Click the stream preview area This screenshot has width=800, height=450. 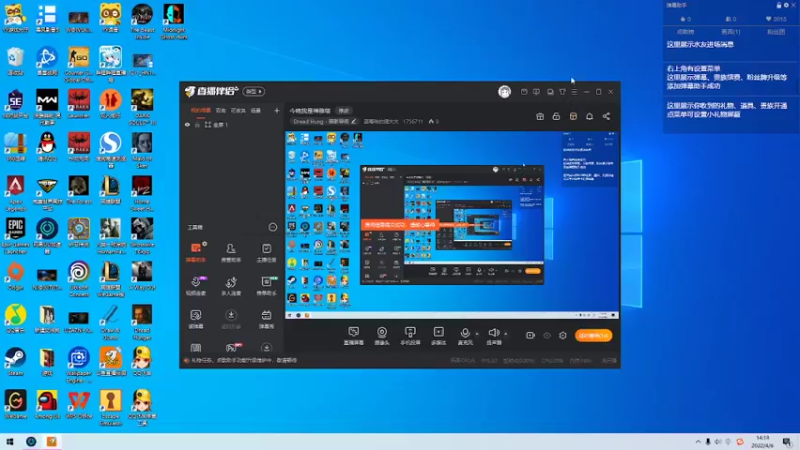click(x=452, y=225)
